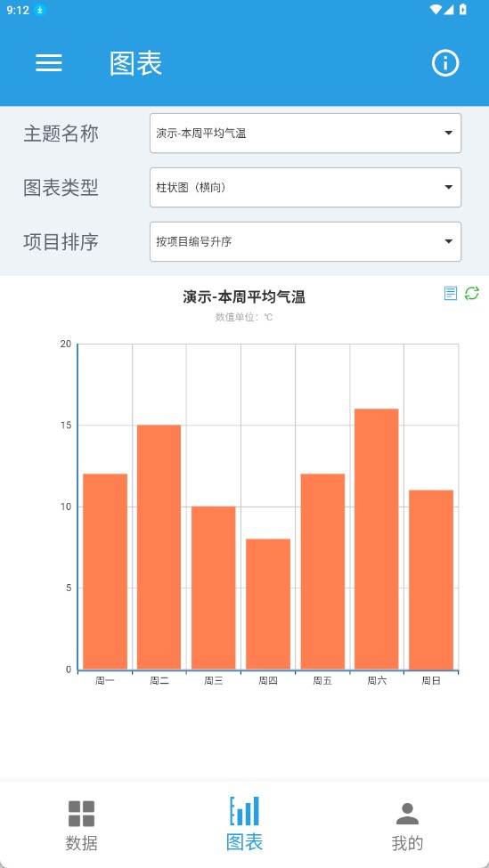Tap the Wi-Fi status icon

click(x=436, y=10)
